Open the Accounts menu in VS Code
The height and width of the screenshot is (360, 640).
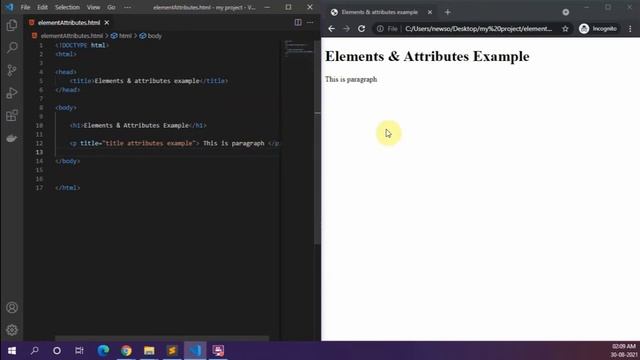[12, 307]
